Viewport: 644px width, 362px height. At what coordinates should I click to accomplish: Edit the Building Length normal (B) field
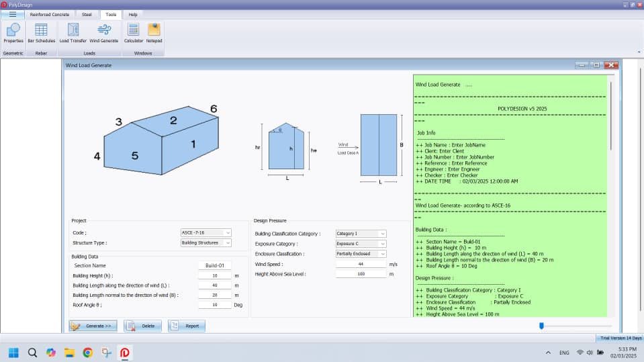[x=214, y=295]
